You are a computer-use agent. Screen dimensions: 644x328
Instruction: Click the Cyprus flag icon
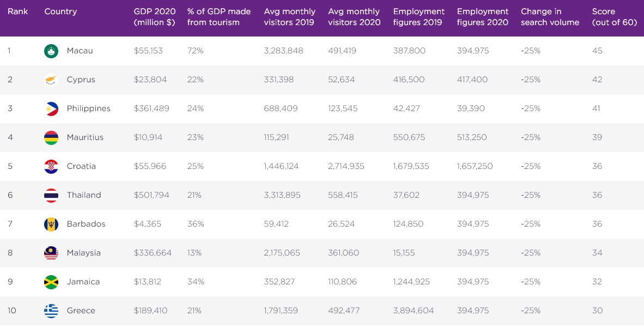(51, 80)
